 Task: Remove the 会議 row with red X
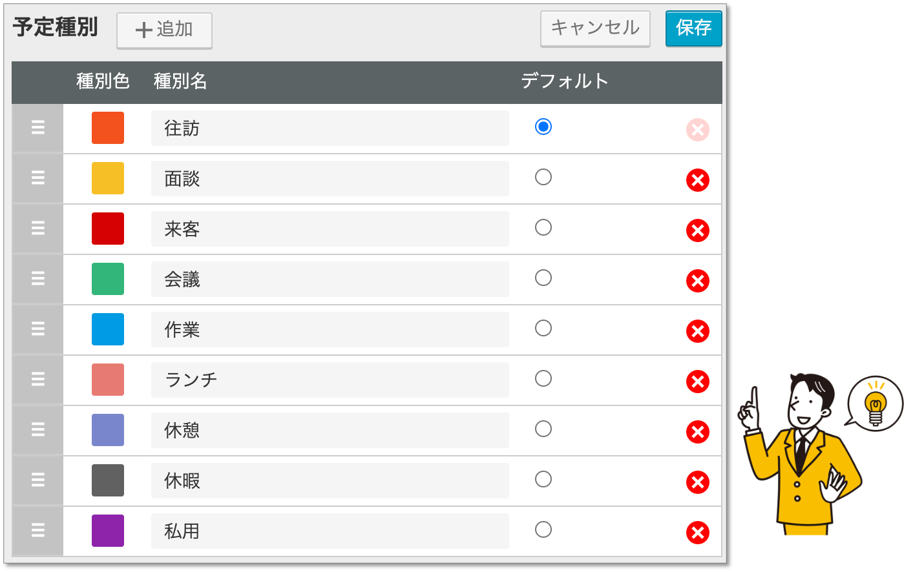(x=697, y=281)
